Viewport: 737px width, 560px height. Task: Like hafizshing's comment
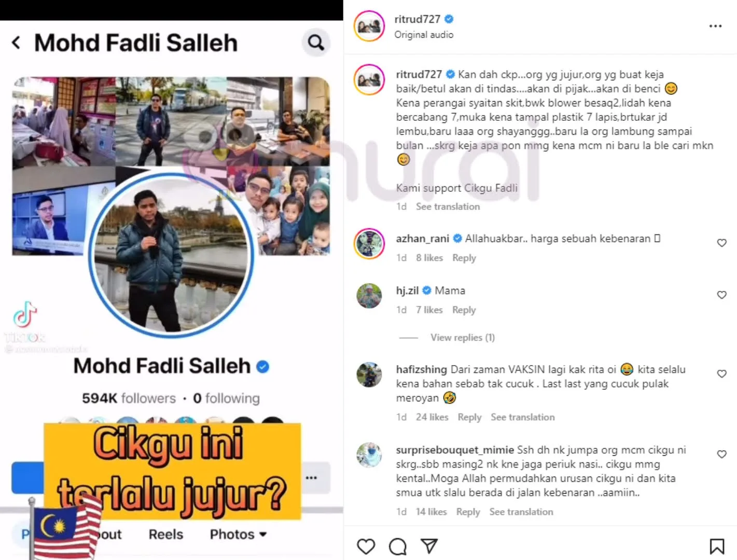(721, 373)
